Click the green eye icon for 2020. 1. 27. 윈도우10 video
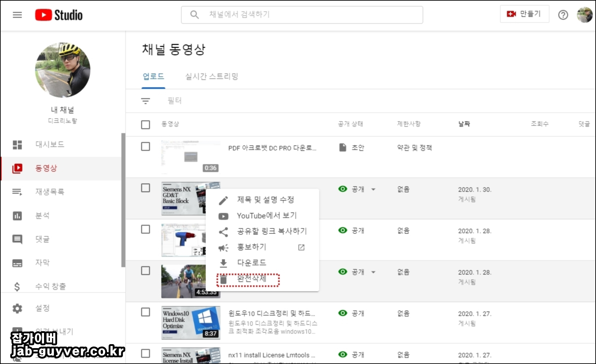 click(x=343, y=313)
